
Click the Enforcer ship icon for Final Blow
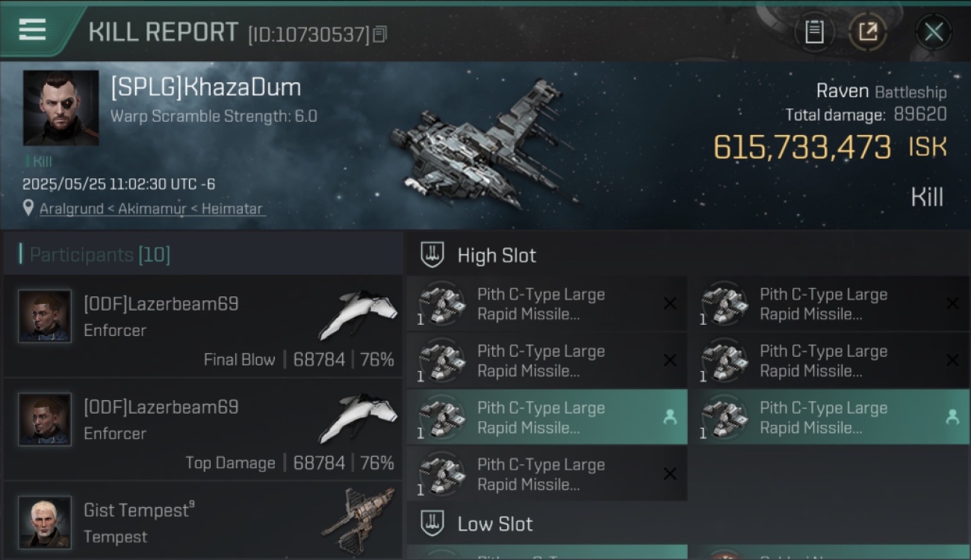point(359,314)
